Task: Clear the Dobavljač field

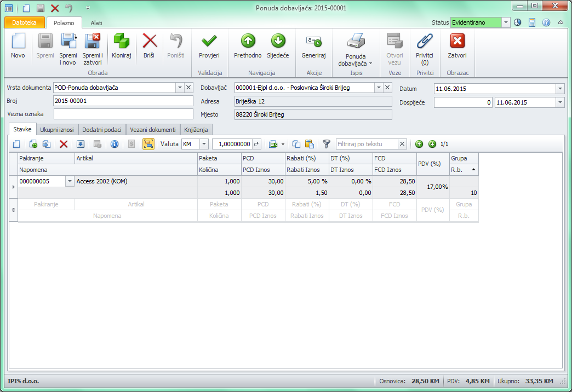Action: [387, 88]
